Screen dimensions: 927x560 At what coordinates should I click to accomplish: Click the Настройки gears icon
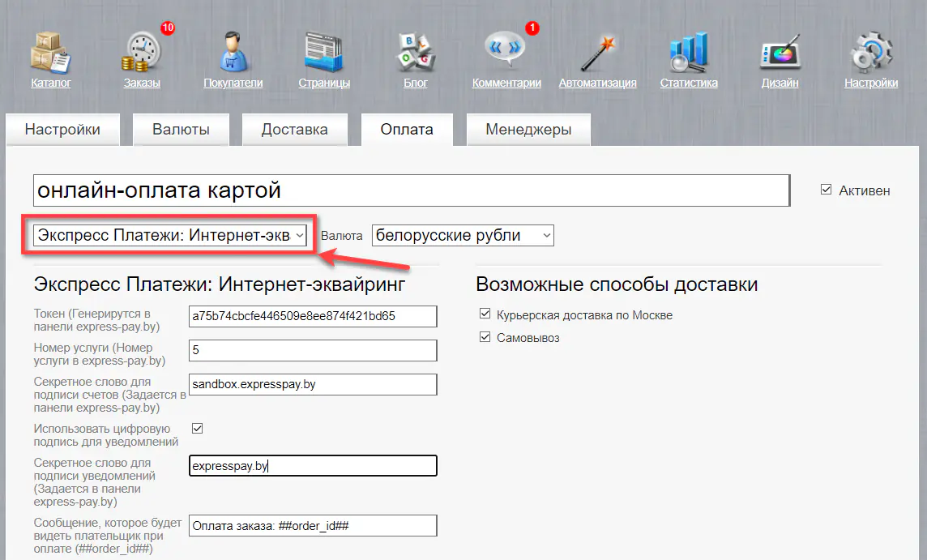(870, 49)
